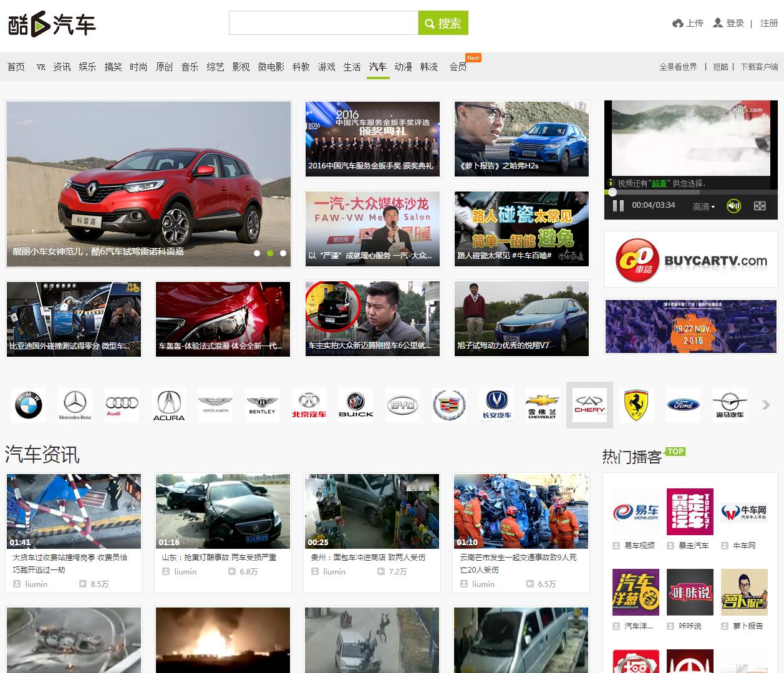Open the 短酷 link
784x673 pixels.
[720, 67]
